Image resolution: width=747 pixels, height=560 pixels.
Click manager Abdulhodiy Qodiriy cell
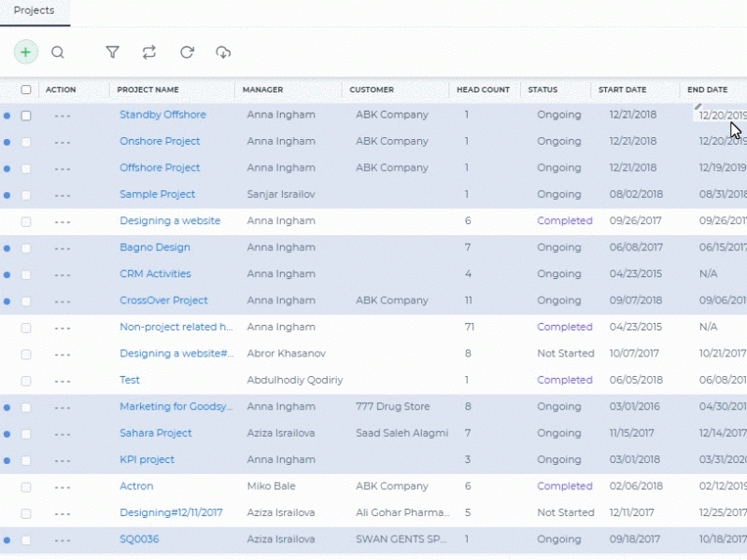tap(295, 380)
